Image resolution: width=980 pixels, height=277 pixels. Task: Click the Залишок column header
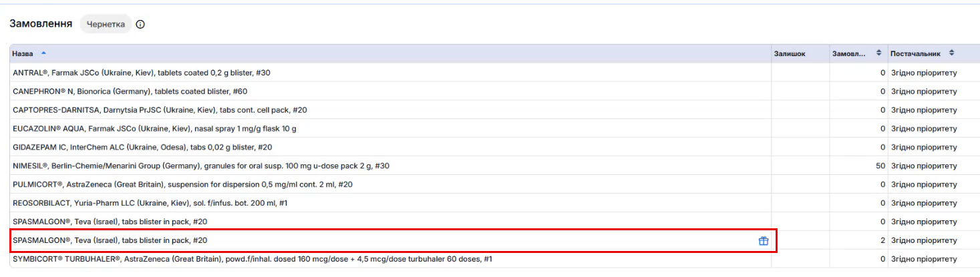point(790,53)
